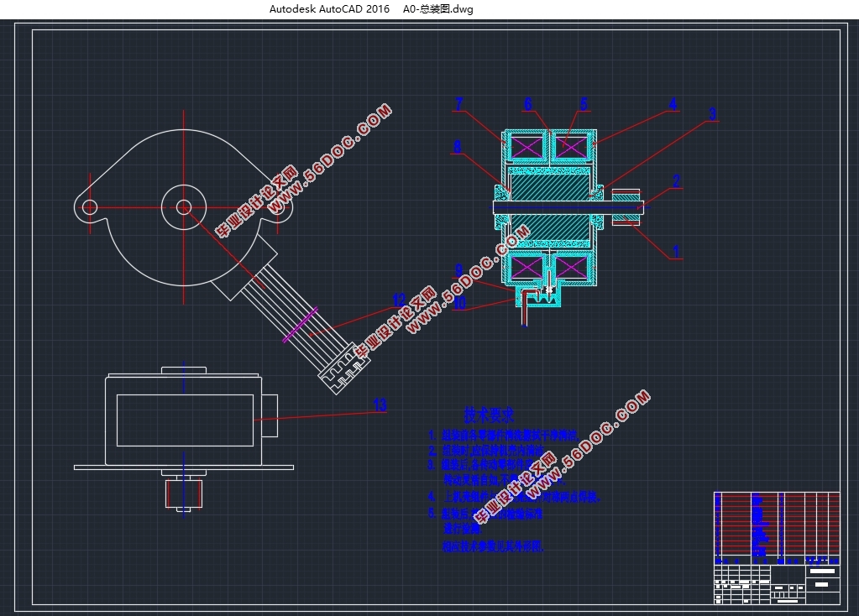This screenshot has width=859, height=616.
Task: Click the parts list table in title block
Action: click(x=777, y=529)
